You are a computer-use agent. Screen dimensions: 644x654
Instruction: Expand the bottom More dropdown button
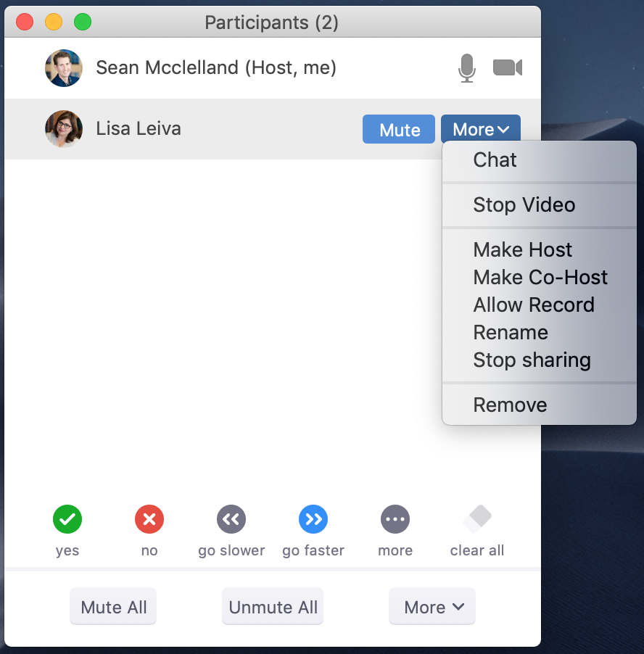pyautogui.click(x=432, y=607)
